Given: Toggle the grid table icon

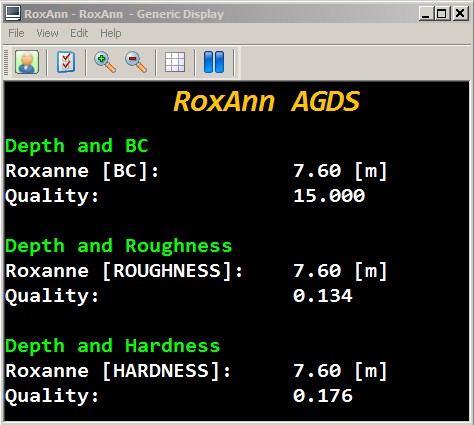Looking at the screenshot, I should [175, 62].
